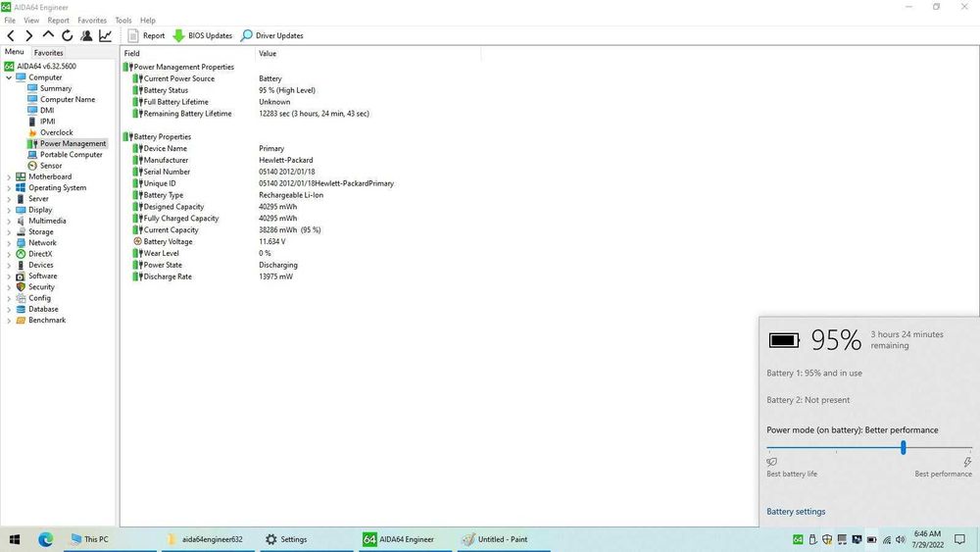Expand the Multimedia tree node
The height and width of the screenshot is (552, 980).
pyautogui.click(x=9, y=221)
